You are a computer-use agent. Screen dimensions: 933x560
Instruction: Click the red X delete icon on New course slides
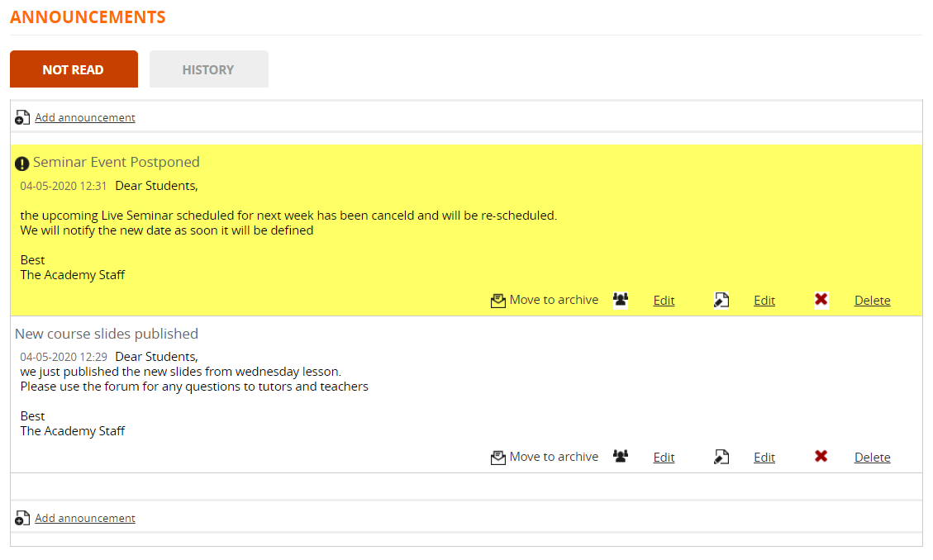pyautogui.click(x=821, y=457)
